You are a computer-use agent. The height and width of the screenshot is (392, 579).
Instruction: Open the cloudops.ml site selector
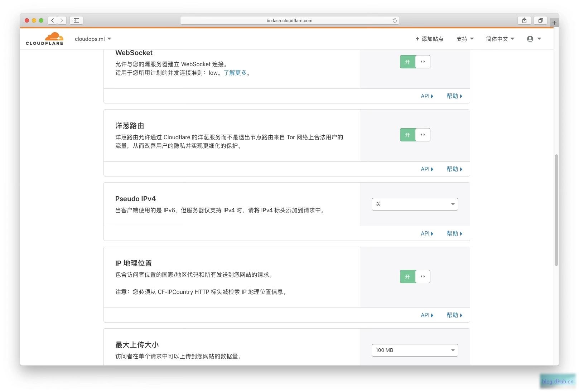(93, 39)
